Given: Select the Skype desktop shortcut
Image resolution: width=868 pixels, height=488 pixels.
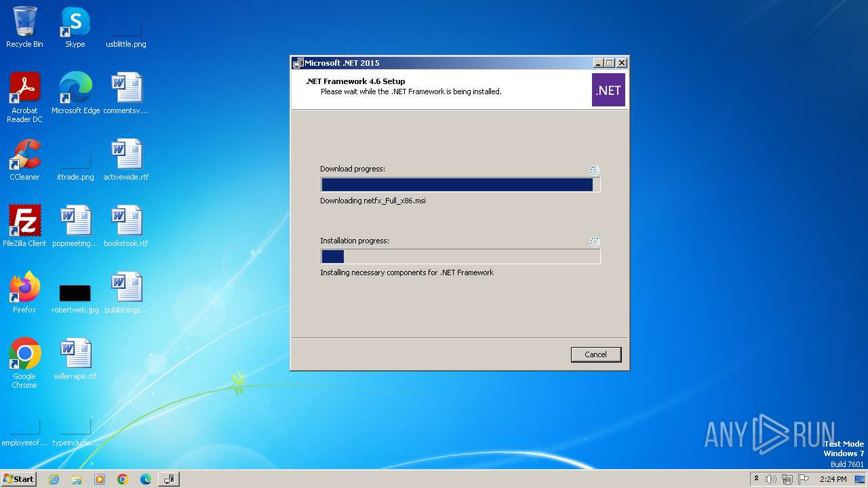Looking at the screenshot, I should [75, 28].
